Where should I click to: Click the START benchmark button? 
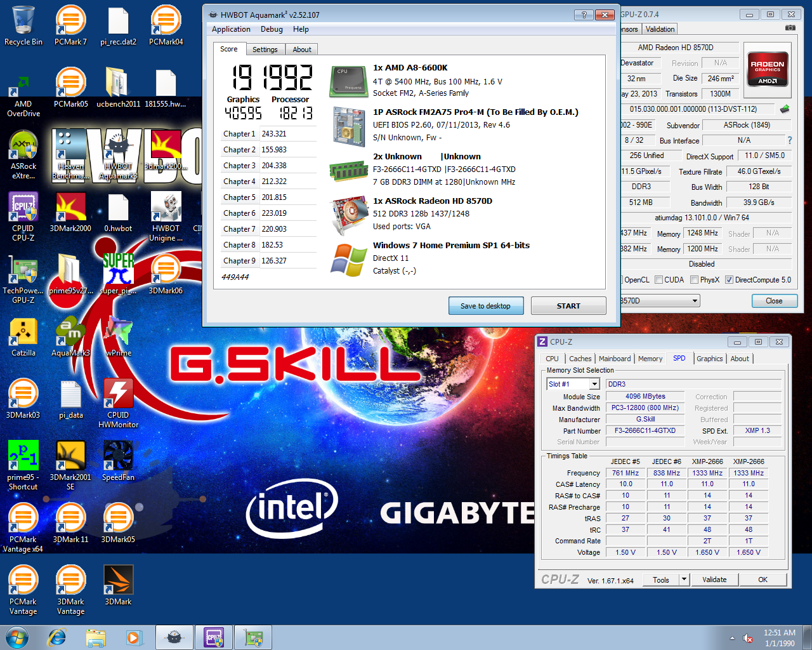(x=568, y=306)
